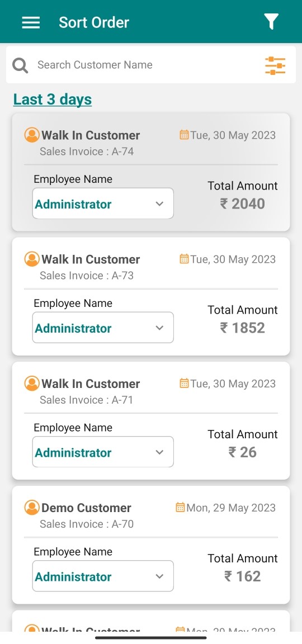Tap the calendar icon on invoice A-71 card
The image size is (302, 644).
coord(184,383)
